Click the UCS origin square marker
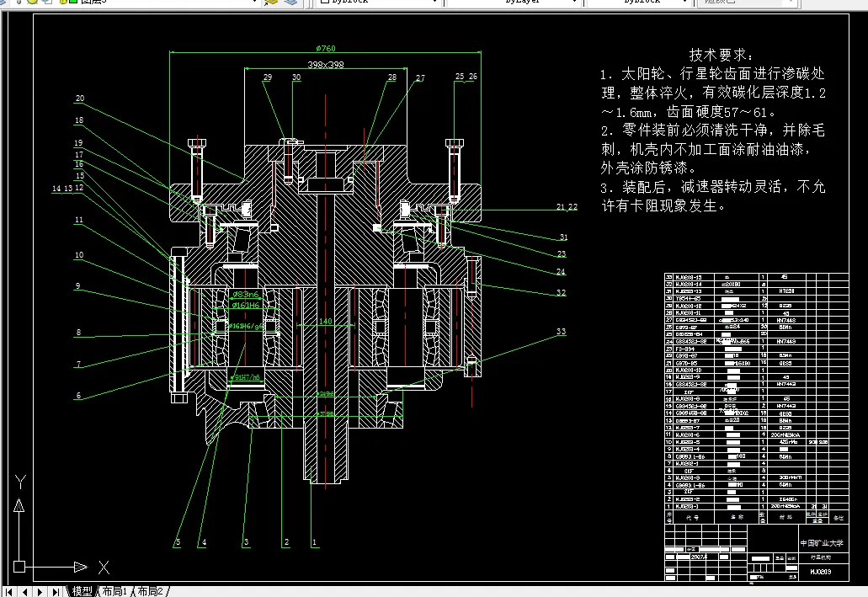The image size is (868, 597). point(19,567)
